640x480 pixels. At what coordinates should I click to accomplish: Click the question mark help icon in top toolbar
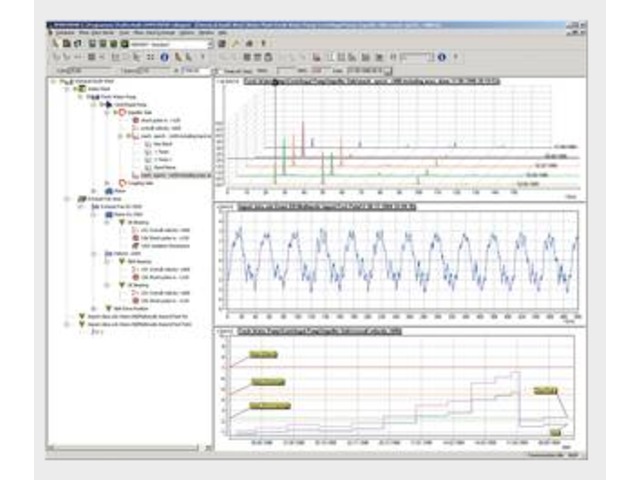click(x=262, y=45)
